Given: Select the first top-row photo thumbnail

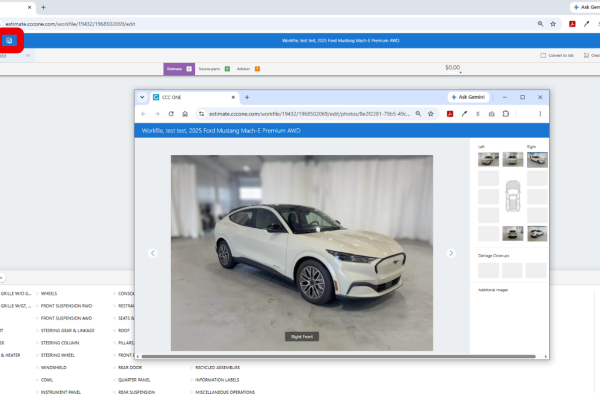Looking at the screenshot, I should click(489, 159).
